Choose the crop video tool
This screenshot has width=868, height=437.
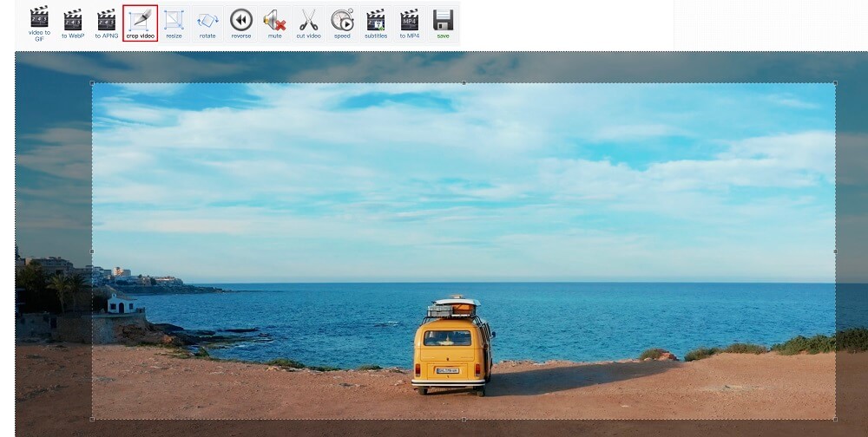tap(140, 23)
